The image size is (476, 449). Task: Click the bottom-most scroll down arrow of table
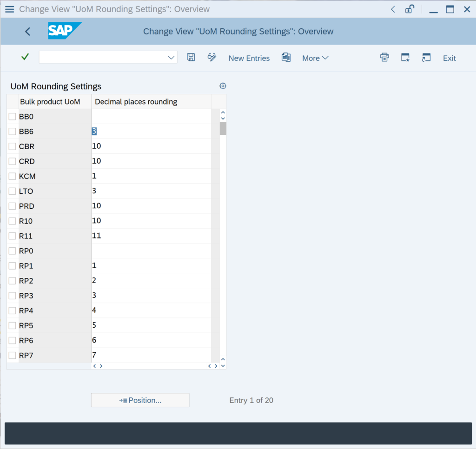(x=223, y=366)
